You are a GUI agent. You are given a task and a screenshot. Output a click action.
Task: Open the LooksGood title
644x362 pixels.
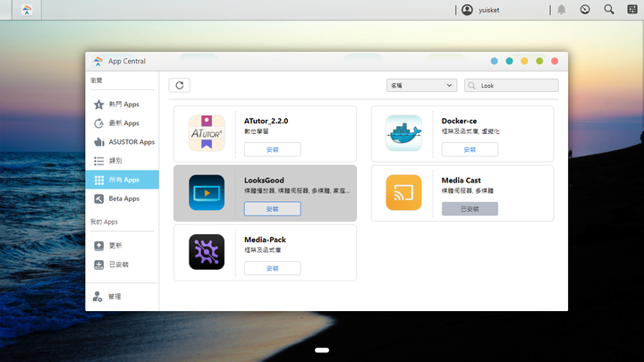point(264,181)
